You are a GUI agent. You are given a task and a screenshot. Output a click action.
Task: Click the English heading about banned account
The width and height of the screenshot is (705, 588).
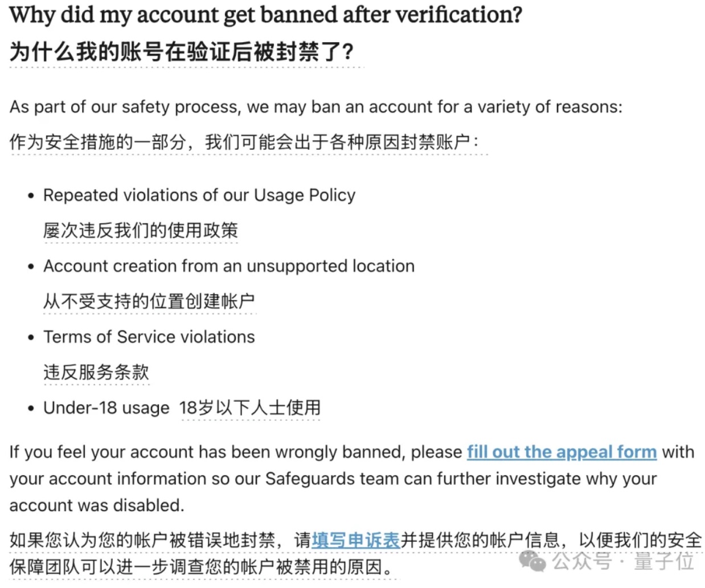pos(265,15)
